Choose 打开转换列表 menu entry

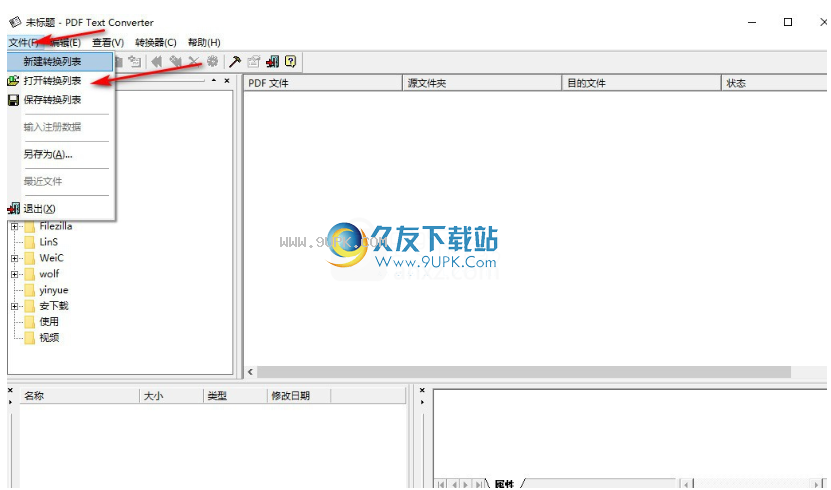tap(60, 81)
